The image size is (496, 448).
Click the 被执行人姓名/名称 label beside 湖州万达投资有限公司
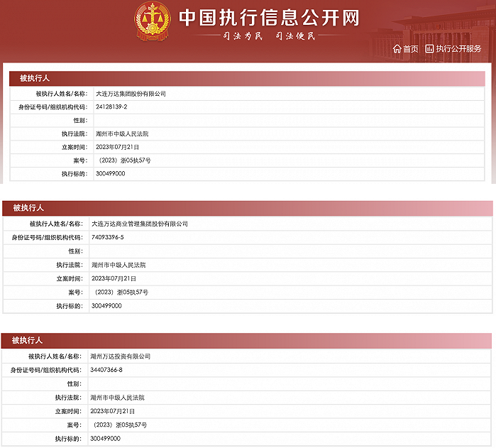click(x=55, y=356)
